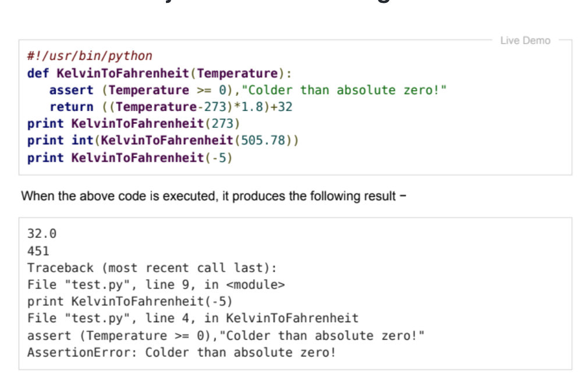Click the print KelvinToFahrenheit(273) line

pos(133,124)
